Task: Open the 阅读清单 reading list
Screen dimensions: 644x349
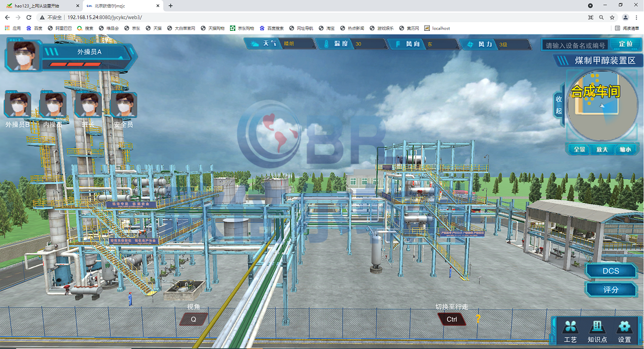Action: click(x=627, y=29)
